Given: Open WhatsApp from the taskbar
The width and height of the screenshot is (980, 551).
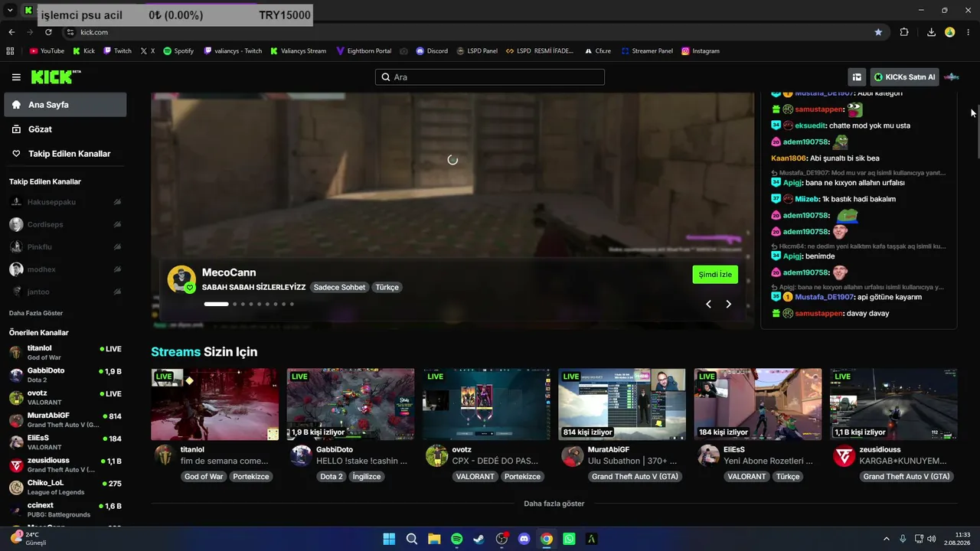Looking at the screenshot, I should [569, 539].
